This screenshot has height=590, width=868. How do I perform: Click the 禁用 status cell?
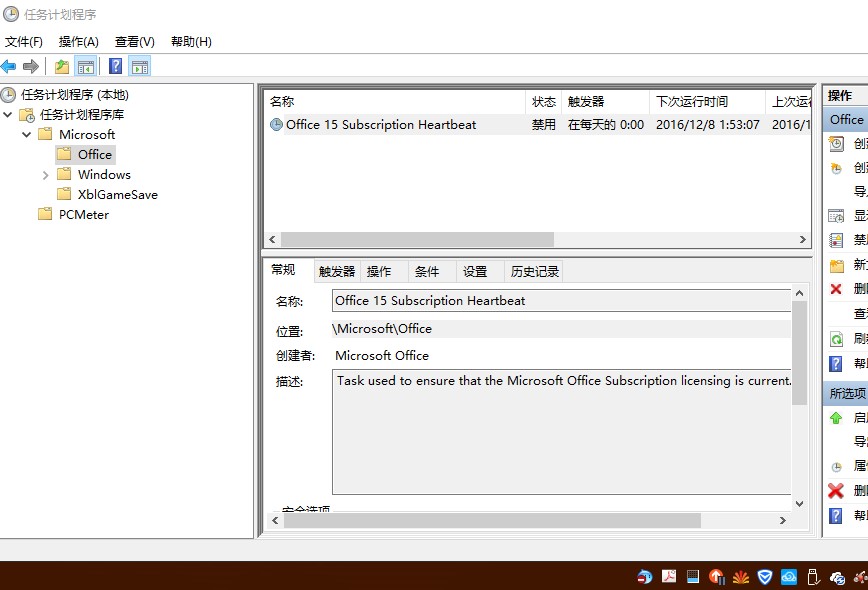(x=544, y=125)
